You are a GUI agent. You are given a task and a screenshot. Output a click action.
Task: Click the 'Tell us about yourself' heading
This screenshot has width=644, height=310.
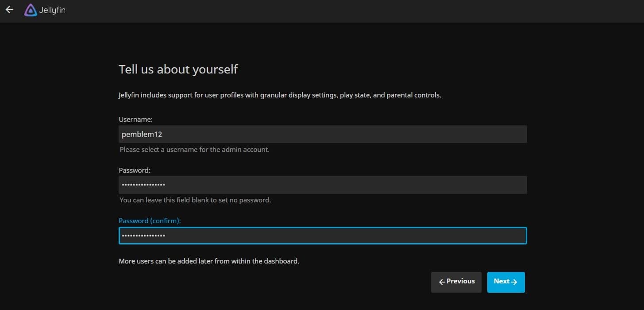click(178, 70)
